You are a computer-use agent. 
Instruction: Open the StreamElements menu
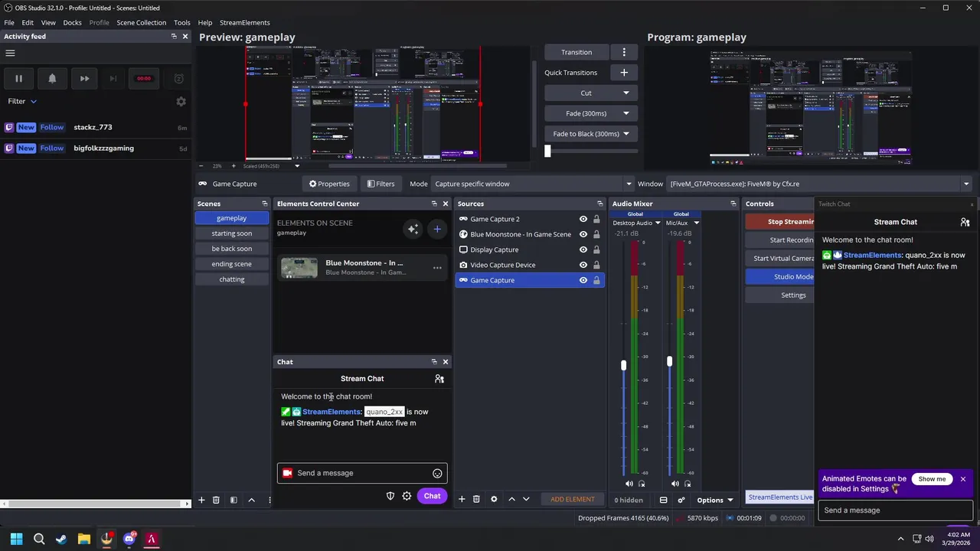pos(244,22)
